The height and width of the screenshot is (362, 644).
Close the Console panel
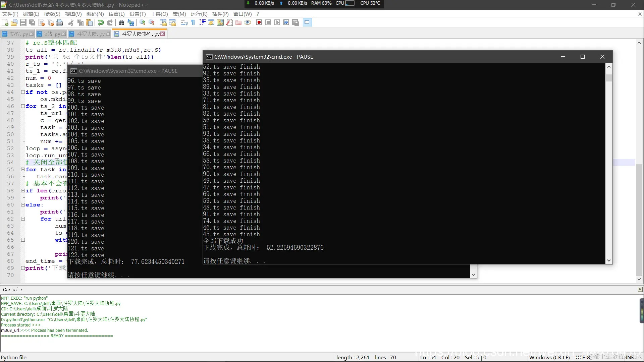[640, 290]
